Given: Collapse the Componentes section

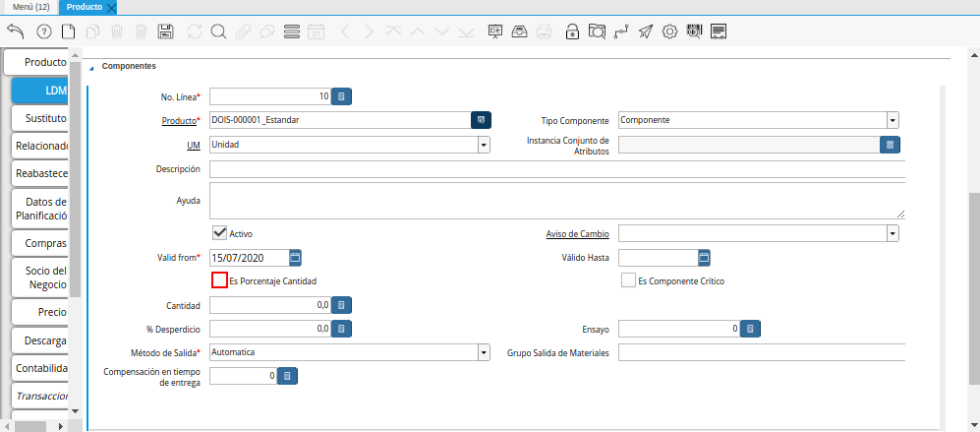Looking at the screenshot, I should pos(92,67).
